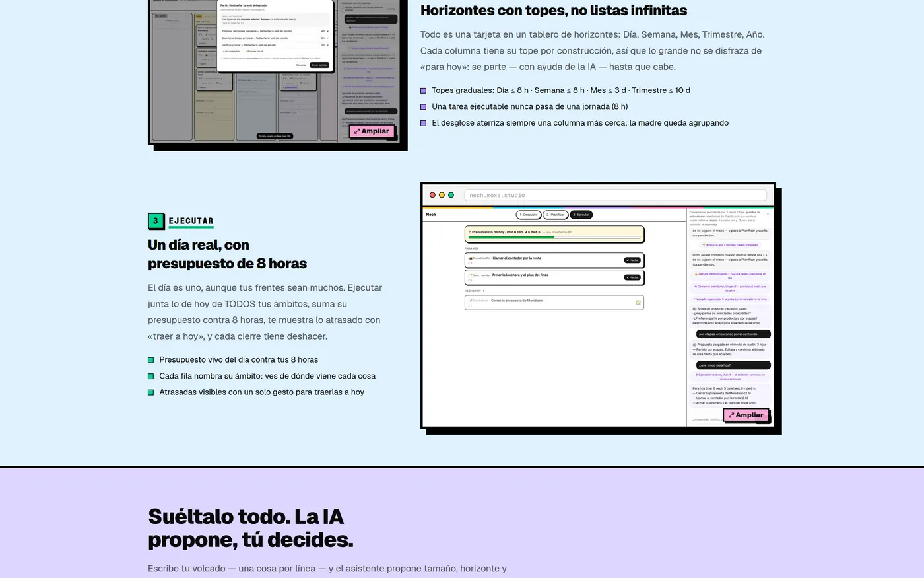
Task: Click the green budget progress bar for today
Action: click(x=554, y=237)
